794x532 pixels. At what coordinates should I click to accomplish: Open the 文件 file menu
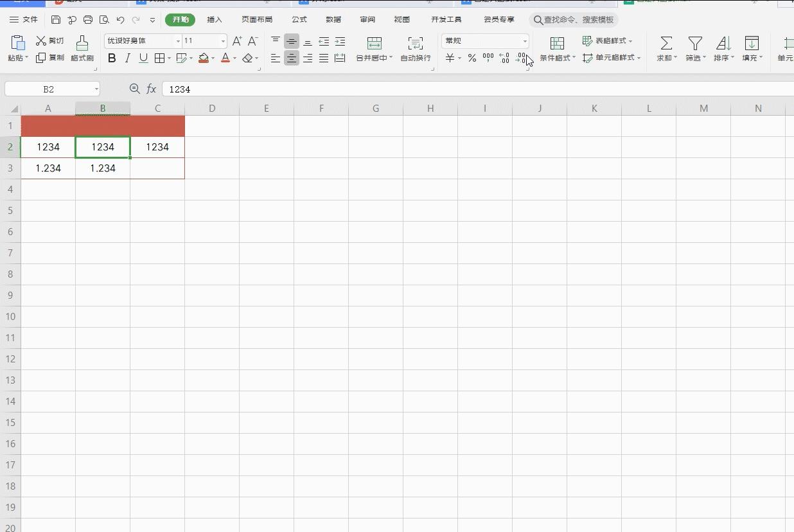point(24,20)
